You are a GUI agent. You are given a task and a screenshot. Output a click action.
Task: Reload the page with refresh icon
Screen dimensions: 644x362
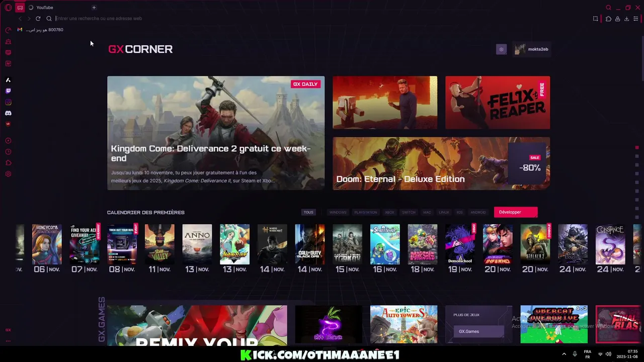pos(38,19)
